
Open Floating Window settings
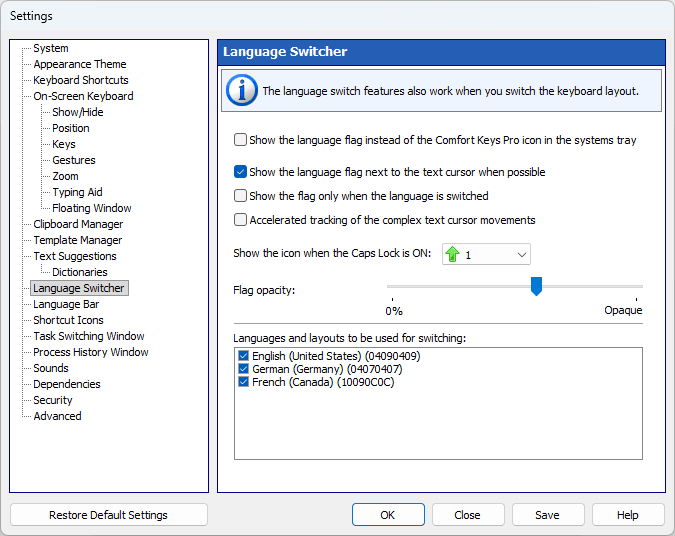point(92,208)
